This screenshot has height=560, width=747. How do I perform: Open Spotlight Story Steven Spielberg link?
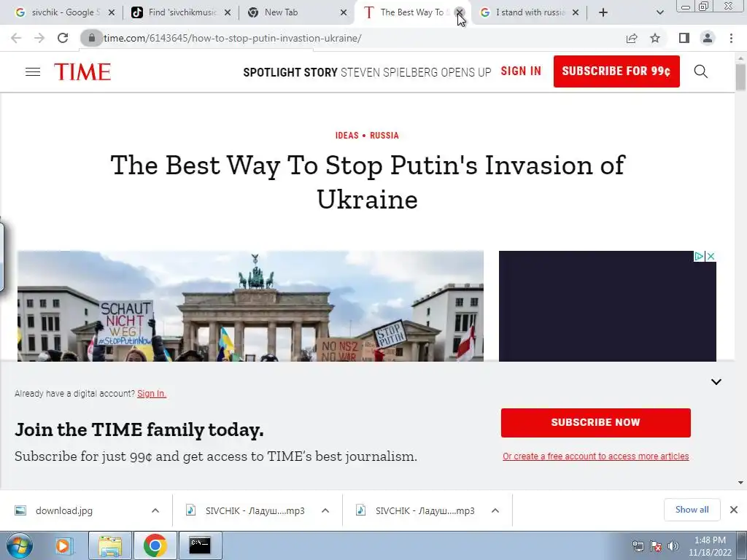pos(367,72)
